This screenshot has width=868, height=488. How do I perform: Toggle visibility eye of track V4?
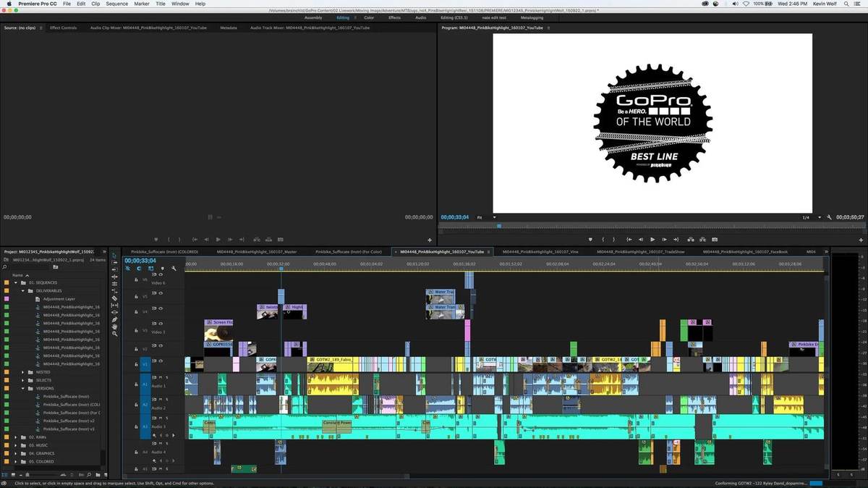click(161, 308)
